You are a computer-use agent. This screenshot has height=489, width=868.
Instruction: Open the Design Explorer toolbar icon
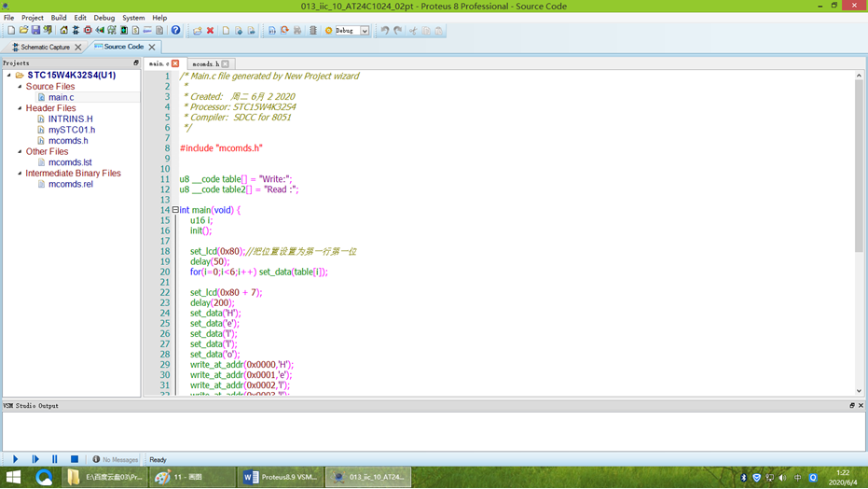[124, 31]
